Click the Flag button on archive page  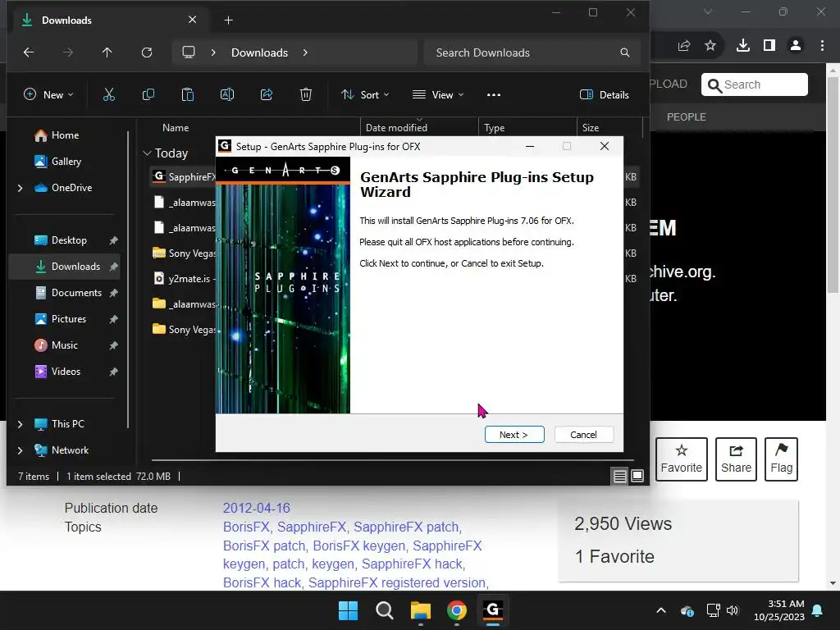[781, 459]
